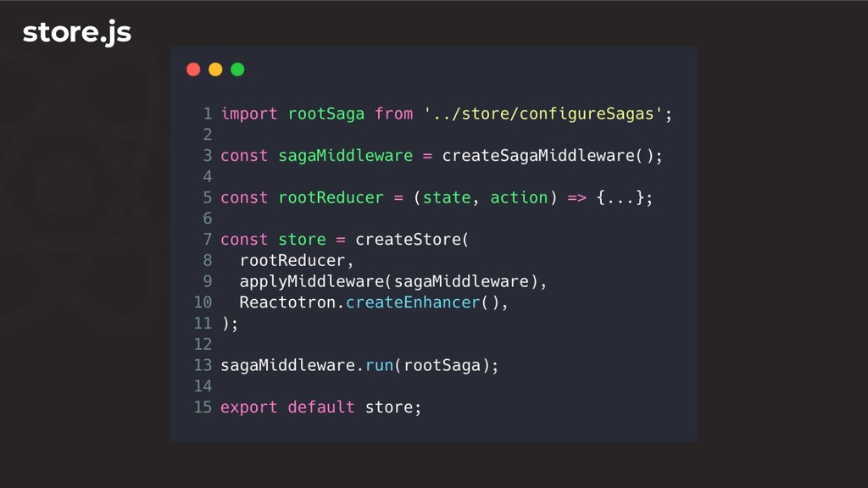Click 'Reactotron' on line 10

tap(287, 302)
